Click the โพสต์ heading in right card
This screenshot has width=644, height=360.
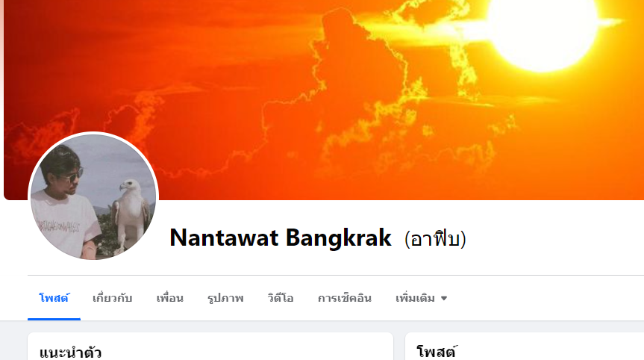437,352
